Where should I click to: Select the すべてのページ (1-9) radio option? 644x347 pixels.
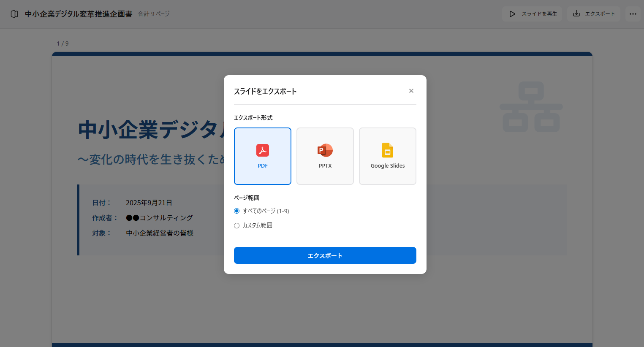[236, 211]
